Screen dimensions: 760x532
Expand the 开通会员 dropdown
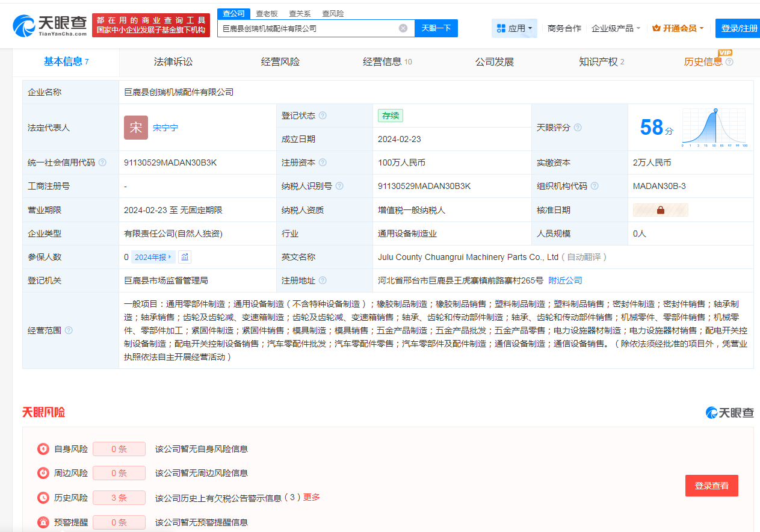point(678,28)
